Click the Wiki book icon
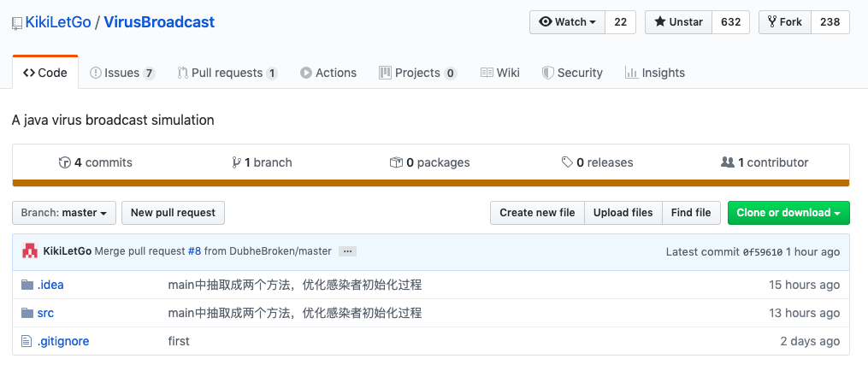Viewport: 868px width, 365px height. point(487,73)
